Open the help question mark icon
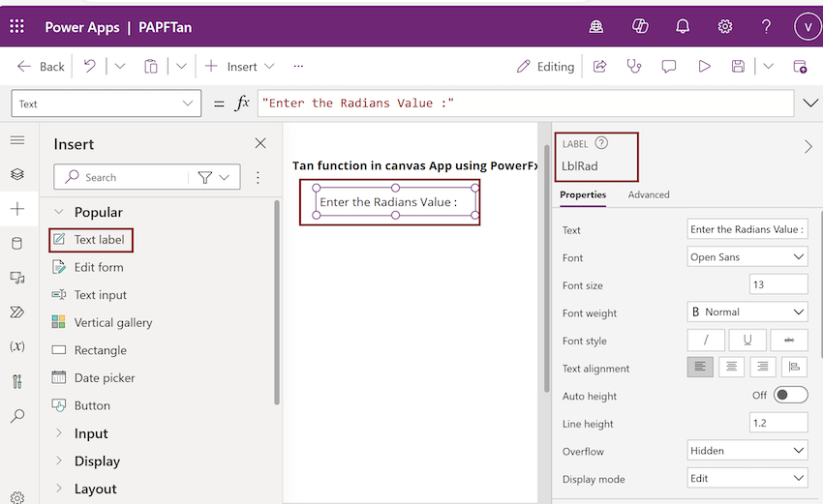This screenshot has height=504, width=823. 766,26
